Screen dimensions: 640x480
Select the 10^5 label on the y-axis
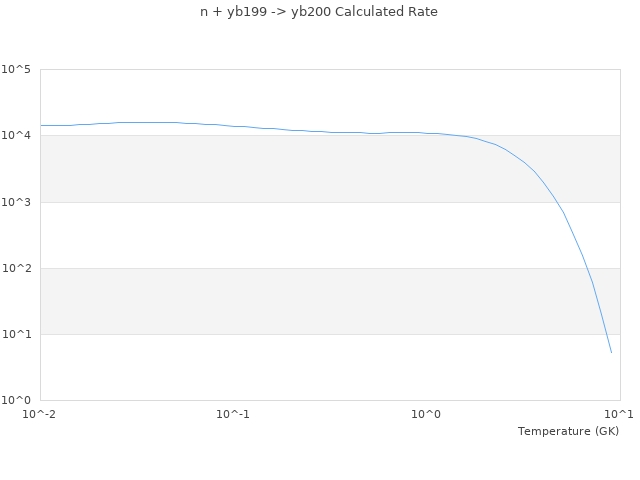point(16,70)
